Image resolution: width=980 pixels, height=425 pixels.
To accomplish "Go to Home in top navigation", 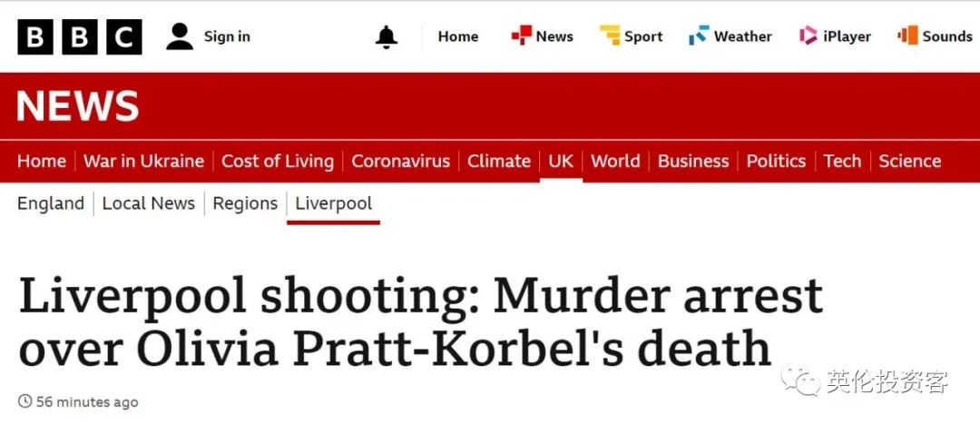I will [x=458, y=36].
